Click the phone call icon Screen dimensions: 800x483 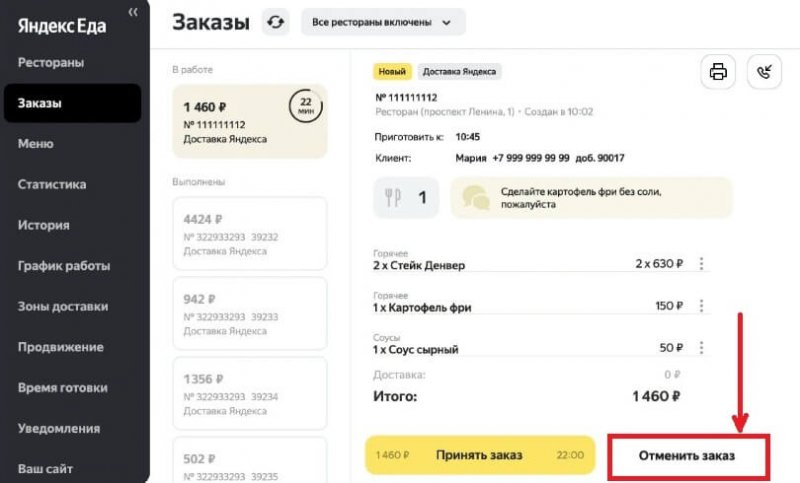(x=764, y=72)
